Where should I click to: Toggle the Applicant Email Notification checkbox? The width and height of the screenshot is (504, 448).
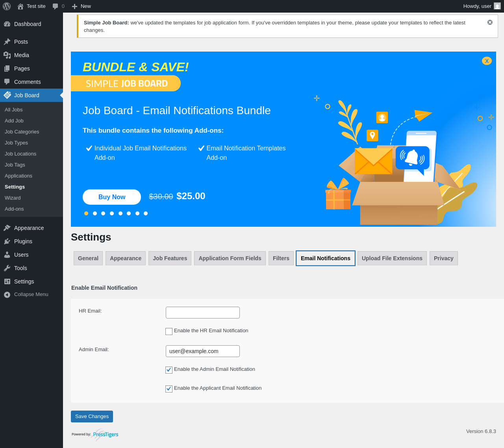tap(169, 389)
